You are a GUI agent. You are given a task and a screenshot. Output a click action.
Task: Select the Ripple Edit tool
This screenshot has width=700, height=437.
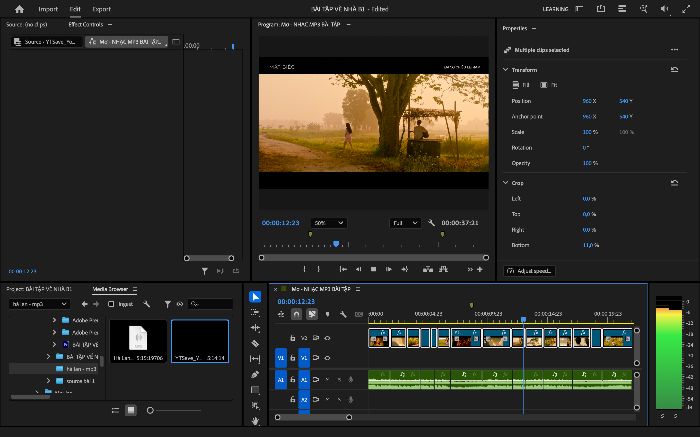pyautogui.click(x=255, y=328)
